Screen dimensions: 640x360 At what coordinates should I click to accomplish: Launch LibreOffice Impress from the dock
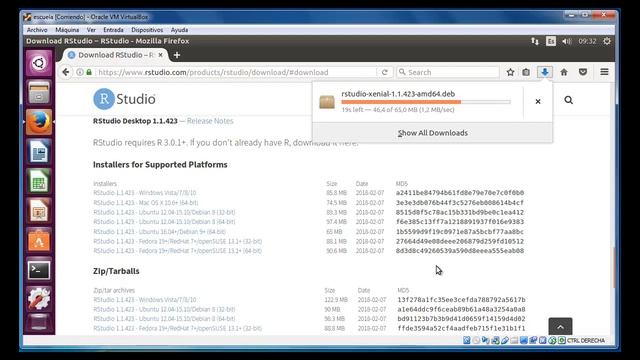39,211
